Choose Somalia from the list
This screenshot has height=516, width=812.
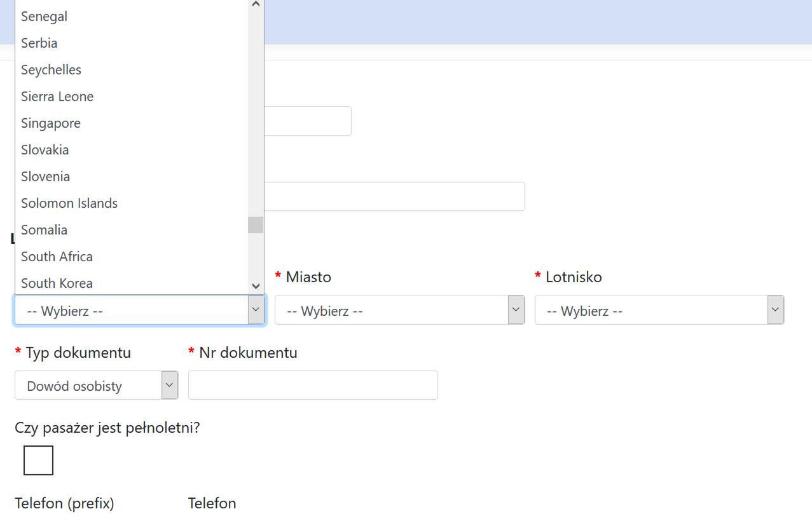(44, 230)
